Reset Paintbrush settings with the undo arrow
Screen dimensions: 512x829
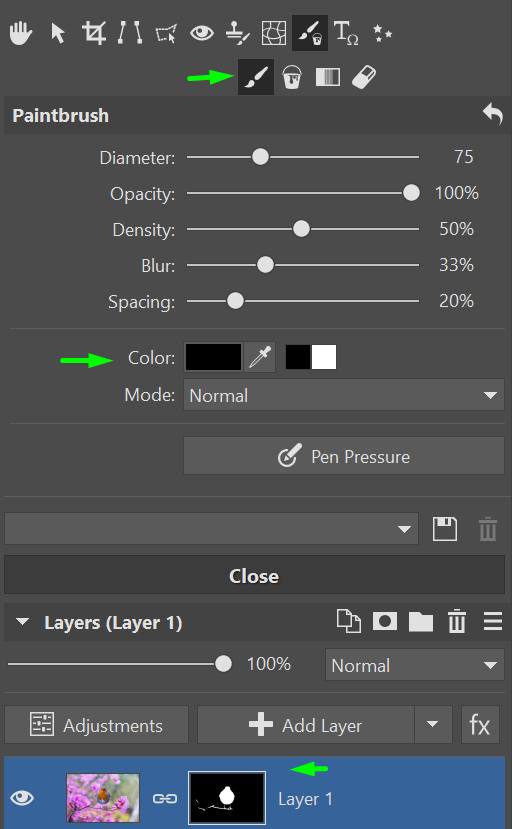coord(492,114)
